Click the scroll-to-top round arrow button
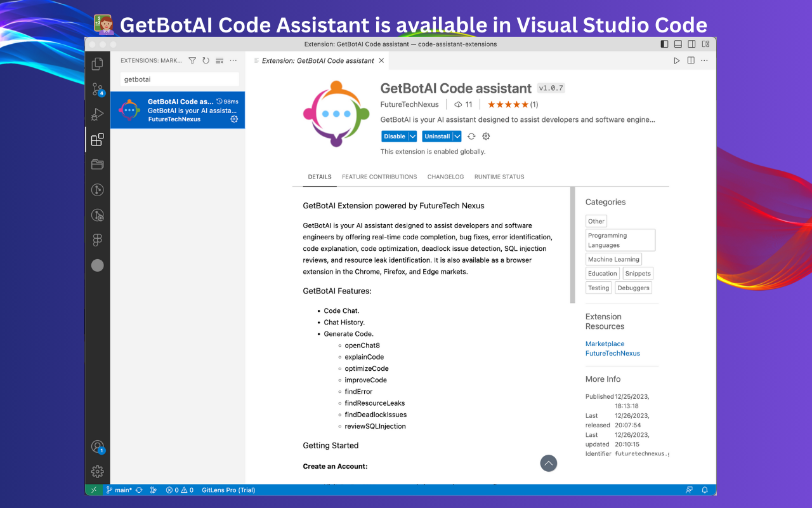 coord(549,464)
